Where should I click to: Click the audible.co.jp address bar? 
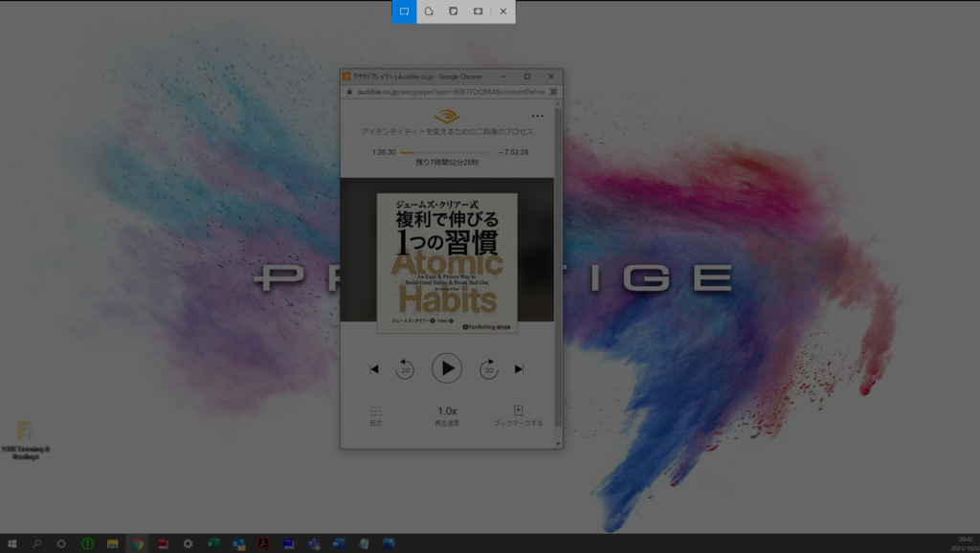(451, 92)
